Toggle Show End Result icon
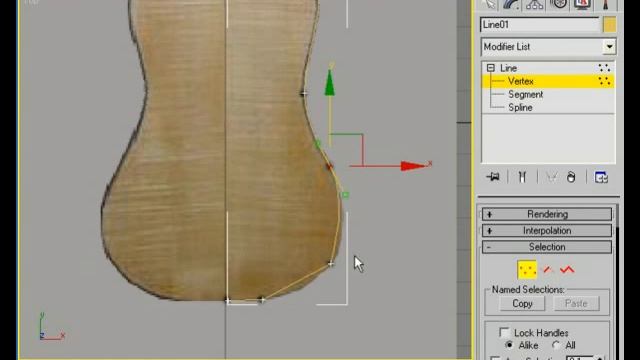Image resolution: width=640 pixels, height=360 pixels. [522, 177]
